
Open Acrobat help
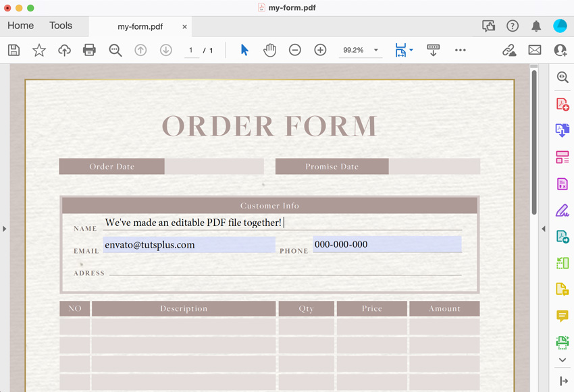point(512,25)
